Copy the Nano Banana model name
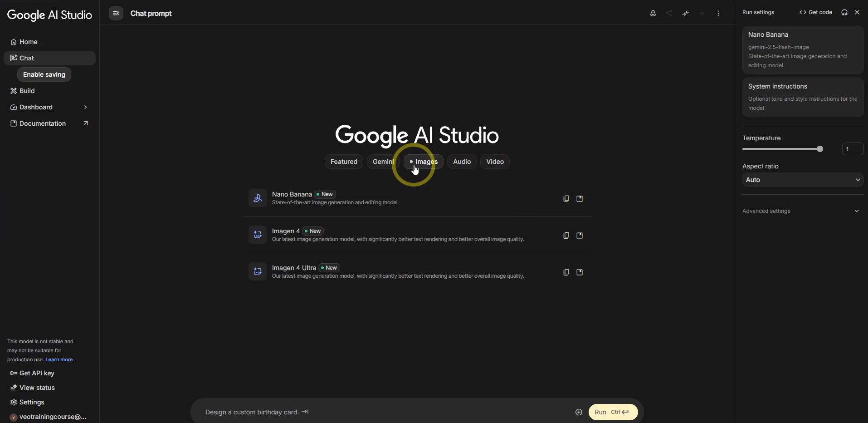 [x=566, y=199]
